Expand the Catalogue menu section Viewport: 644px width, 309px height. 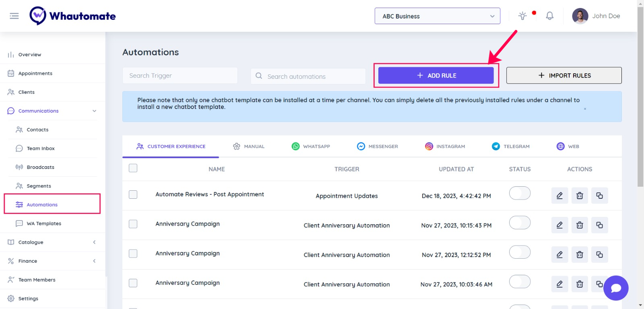click(x=94, y=242)
